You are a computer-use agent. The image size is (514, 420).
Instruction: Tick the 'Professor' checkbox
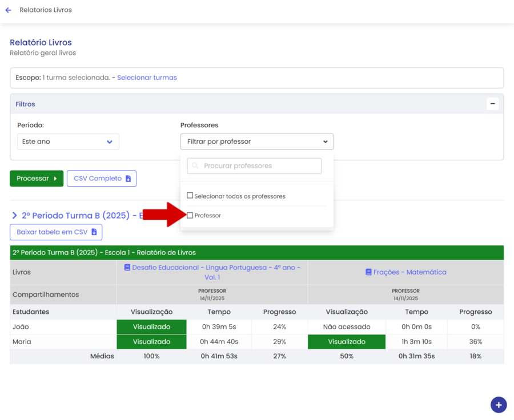[x=190, y=215]
